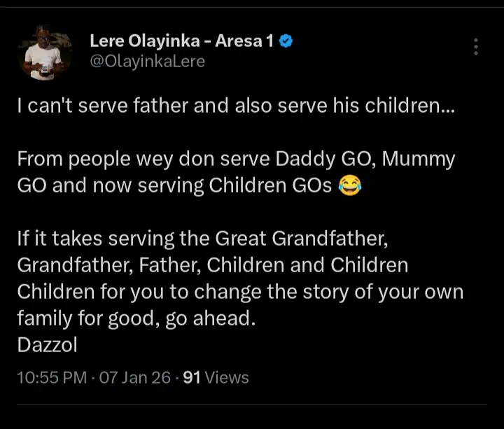Screen dimensions: 504x429
Task: Click the word Dazzol in the tweet
Action: click(x=47, y=345)
